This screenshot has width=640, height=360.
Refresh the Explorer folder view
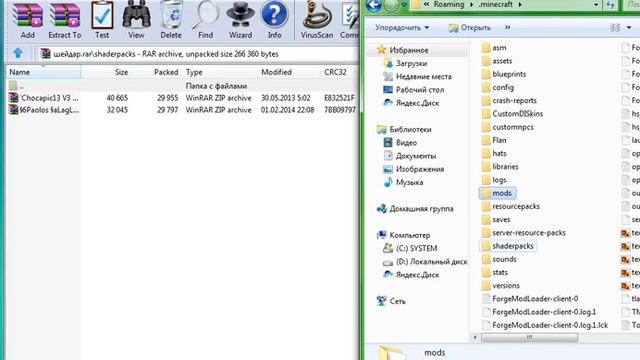pyautogui.click(x=610, y=5)
